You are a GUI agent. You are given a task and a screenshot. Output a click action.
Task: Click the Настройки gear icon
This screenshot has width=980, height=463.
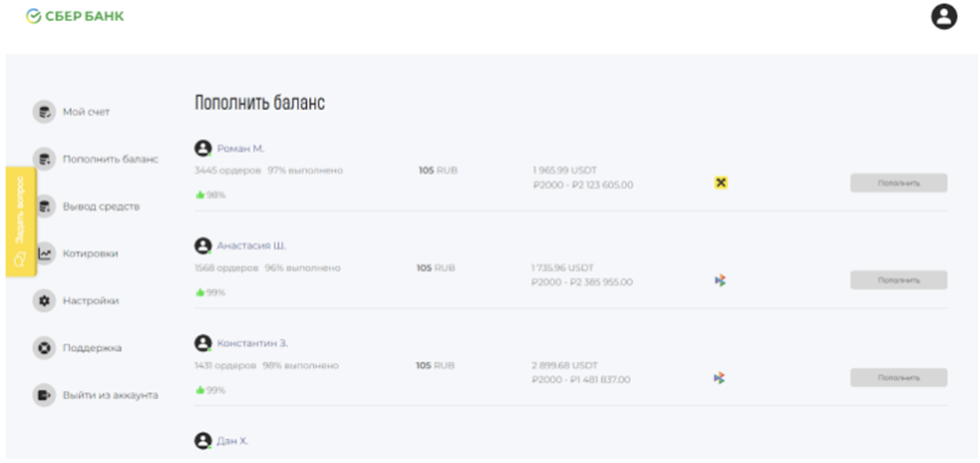click(x=44, y=301)
